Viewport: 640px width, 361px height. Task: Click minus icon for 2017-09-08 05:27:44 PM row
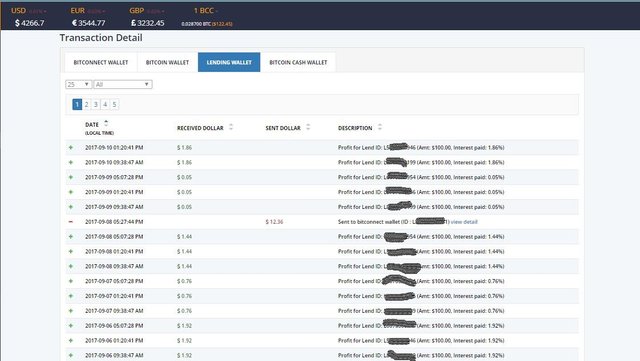click(71, 222)
